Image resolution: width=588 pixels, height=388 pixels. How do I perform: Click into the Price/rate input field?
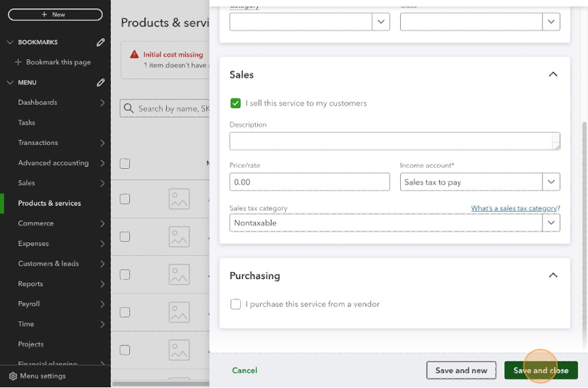tap(310, 182)
